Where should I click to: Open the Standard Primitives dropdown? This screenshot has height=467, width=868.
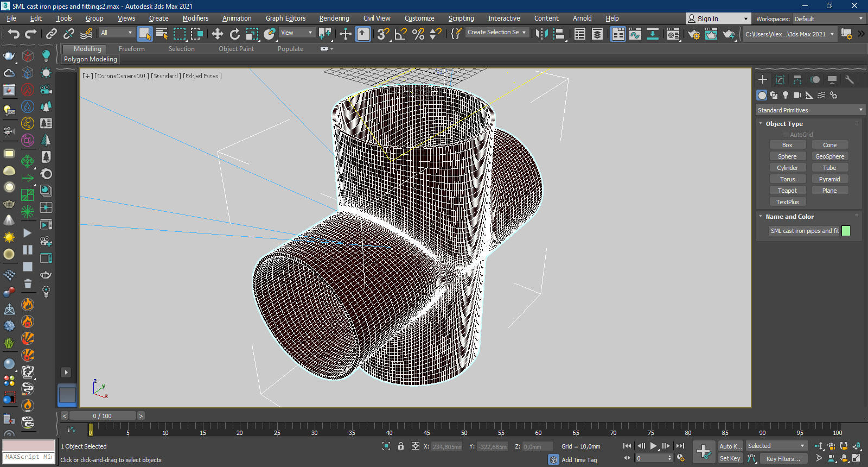coord(810,110)
